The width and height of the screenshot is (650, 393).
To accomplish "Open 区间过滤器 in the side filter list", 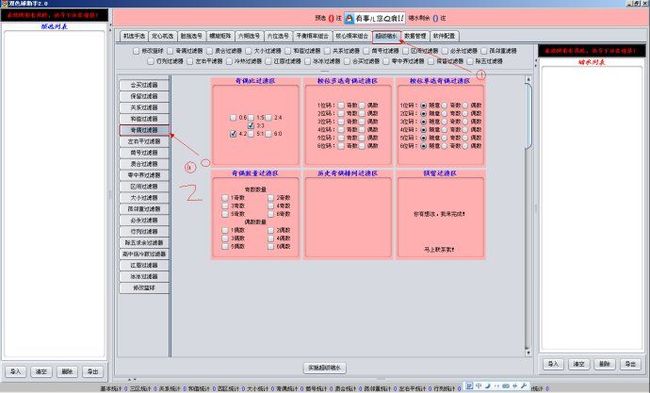I will pos(144,187).
